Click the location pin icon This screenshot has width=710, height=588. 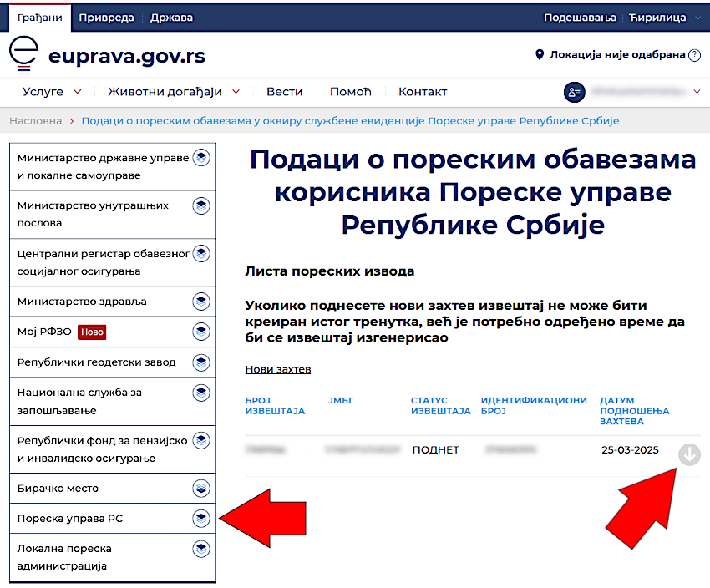point(539,55)
